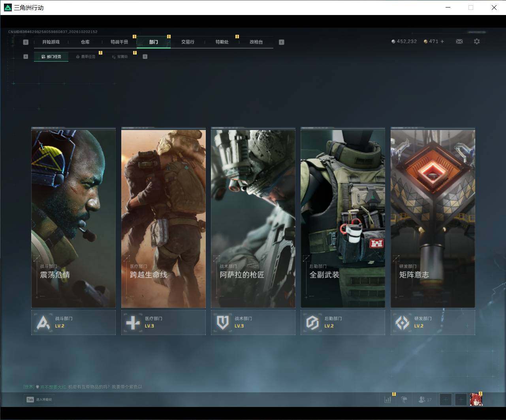This screenshot has width=506, height=420.
Task: Click the plus icon beside 471 currency
Action: [442, 41]
